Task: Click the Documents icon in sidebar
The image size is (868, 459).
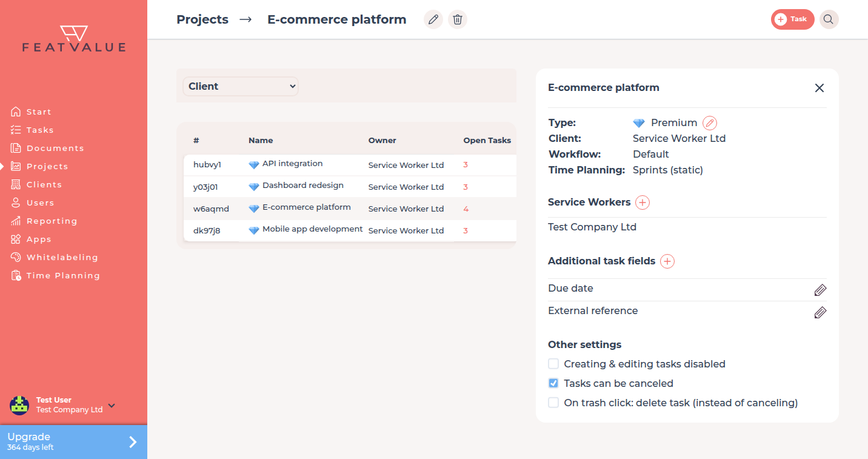Action: click(x=16, y=148)
